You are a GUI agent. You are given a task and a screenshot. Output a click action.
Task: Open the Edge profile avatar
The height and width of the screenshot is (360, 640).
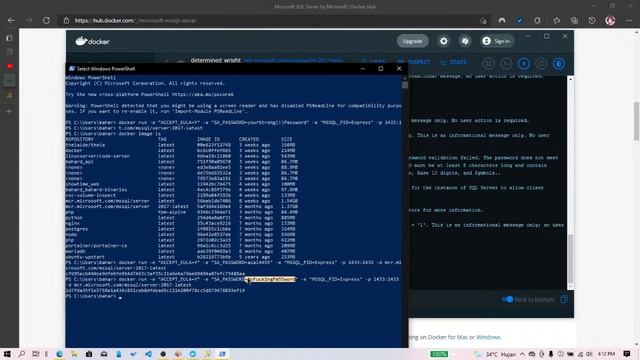[610, 20]
